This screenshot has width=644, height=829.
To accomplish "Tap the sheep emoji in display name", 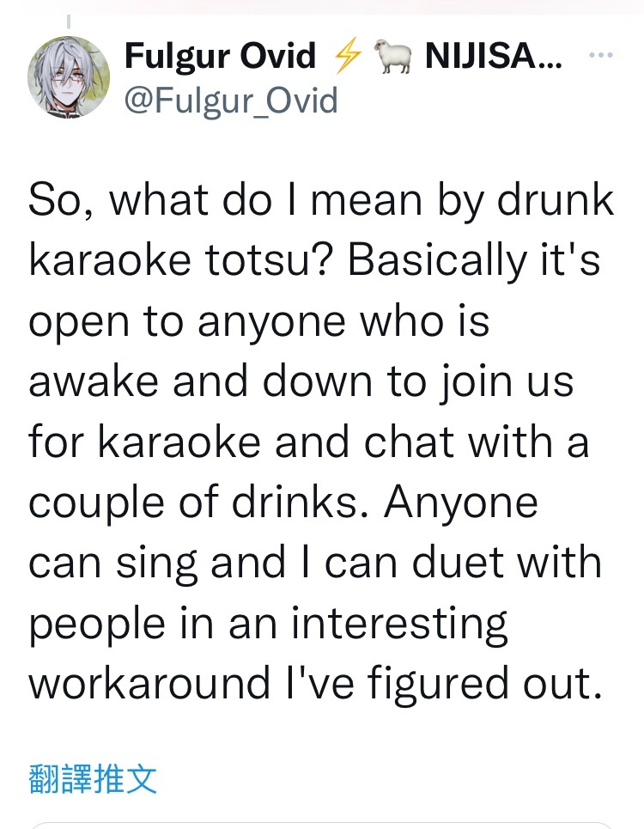I will point(392,56).
